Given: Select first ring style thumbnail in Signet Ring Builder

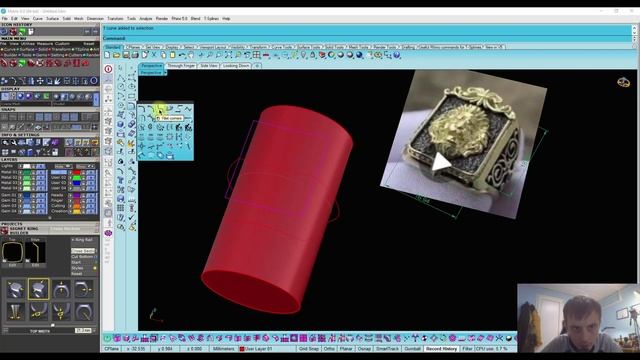Looking at the screenshot, I should click(16, 289).
